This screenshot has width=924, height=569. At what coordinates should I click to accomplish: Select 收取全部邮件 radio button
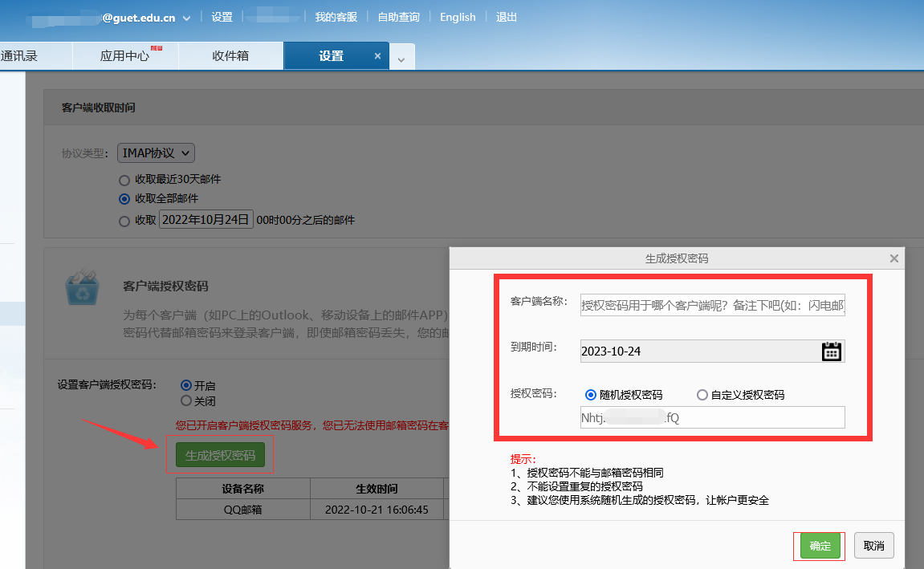click(x=124, y=199)
